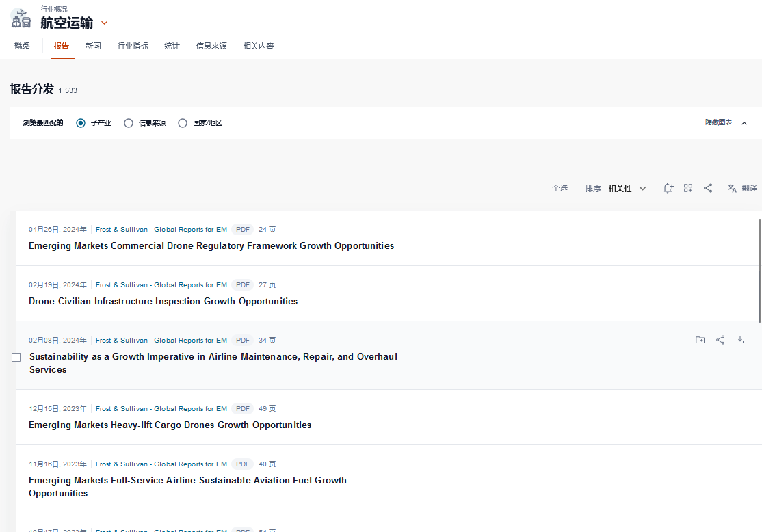
Task: Go to the 行业指标 tab
Action: 133,46
